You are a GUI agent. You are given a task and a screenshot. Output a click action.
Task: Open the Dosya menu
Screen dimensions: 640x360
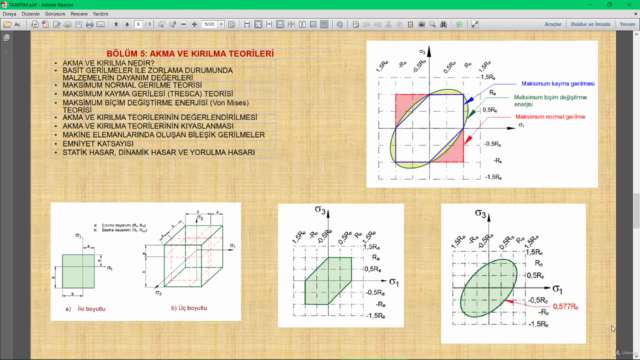click(9, 14)
